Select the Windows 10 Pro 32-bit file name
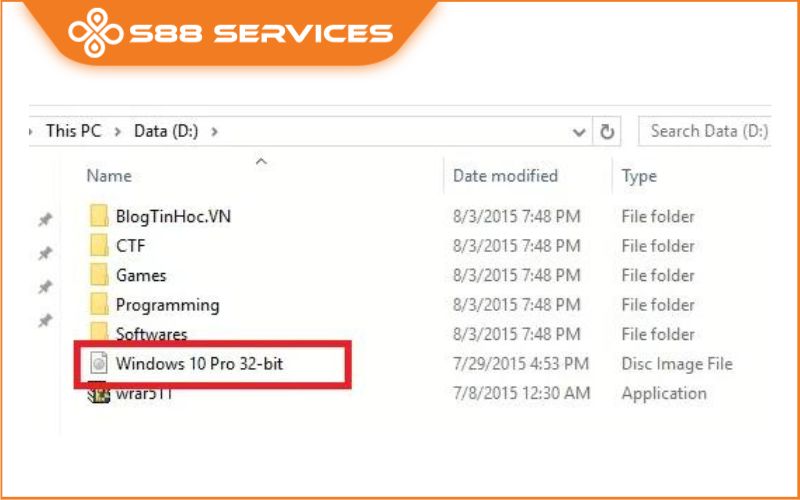800x500 pixels. [x=199, y=363]
